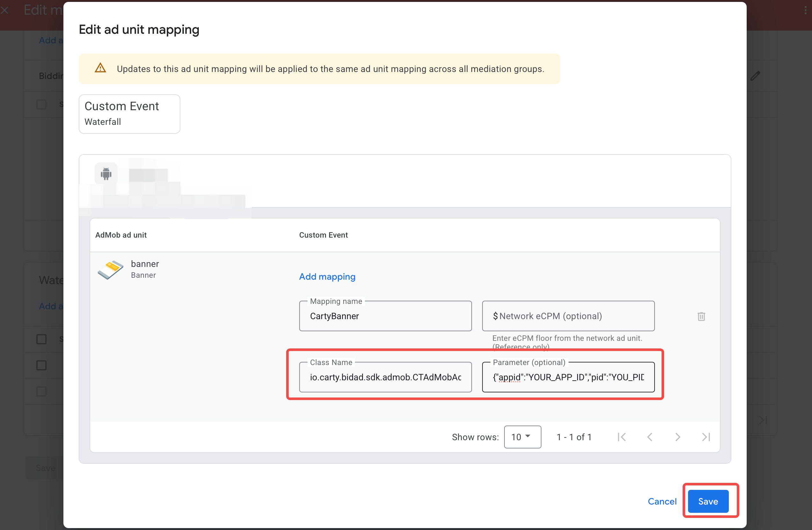The width and height of the screenshot is (812, 530).
Task: Click the three-dot menu at top right
Action: (x=806, y=10)
